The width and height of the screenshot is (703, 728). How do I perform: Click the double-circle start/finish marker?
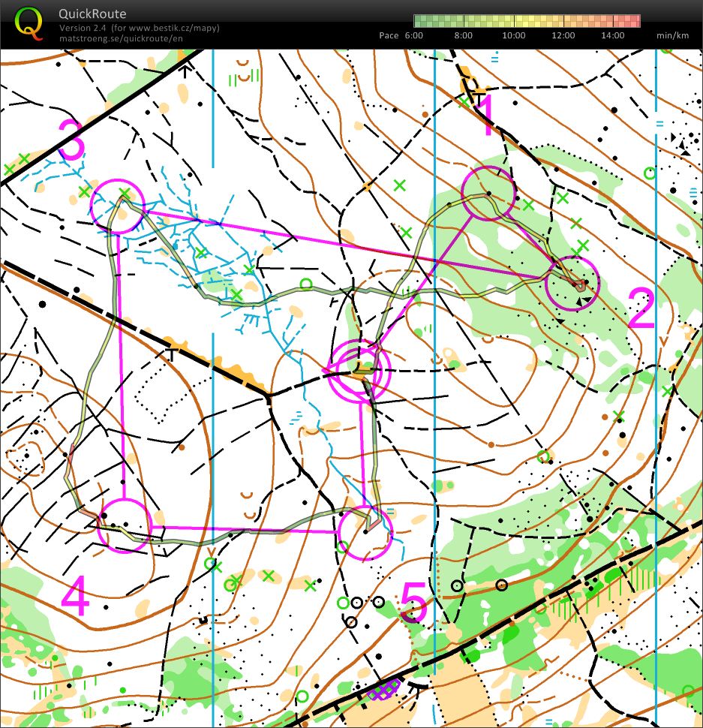359,368
